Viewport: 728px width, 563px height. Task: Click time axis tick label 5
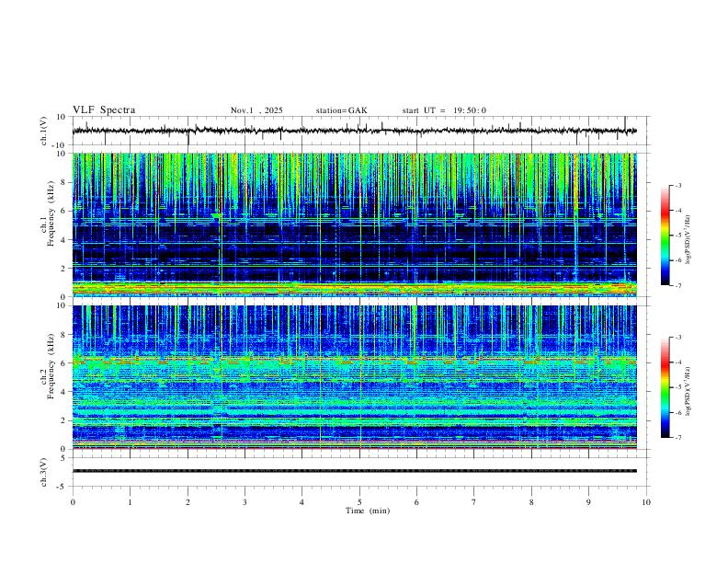coord(359,502)
